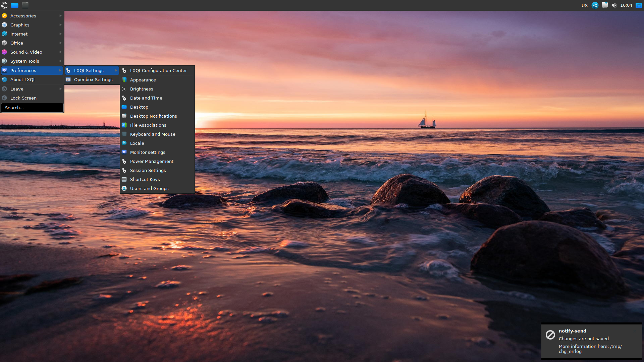
Task: Launch the terminal from the panel
Action: pos(25,5)
